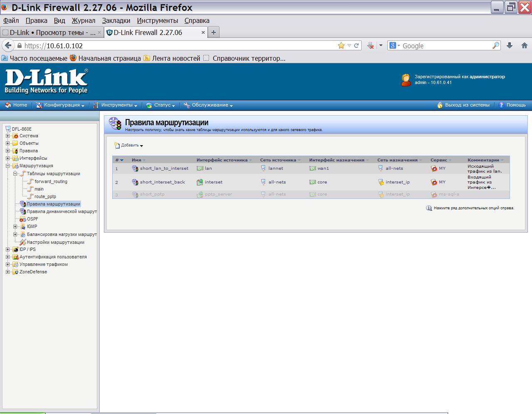The width and height of the screenshot is (532, 414).
Task: Open the Обслуживание menu
Action: click(x=208, y=105)
